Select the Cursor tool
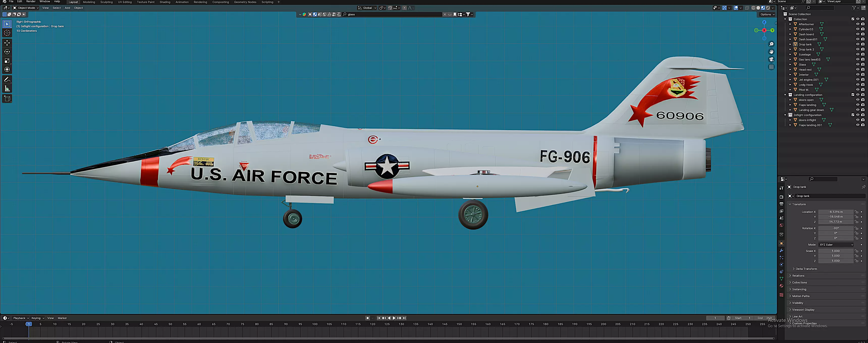Viewport: 868px width, 343px height. pyautogui.click(x=7, y=33)
